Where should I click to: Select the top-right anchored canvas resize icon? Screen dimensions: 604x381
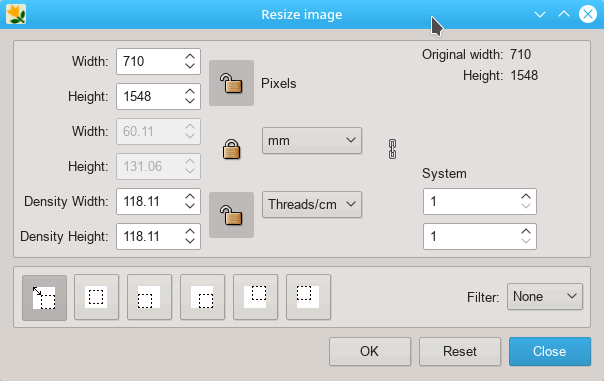255,297
